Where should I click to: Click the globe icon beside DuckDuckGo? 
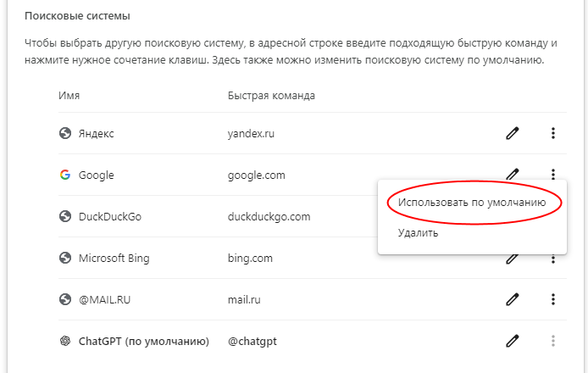tap(65, 216)
